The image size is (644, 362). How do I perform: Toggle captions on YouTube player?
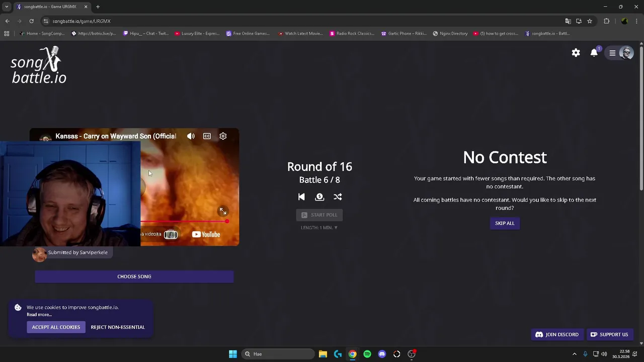click(x=207, y=136)
